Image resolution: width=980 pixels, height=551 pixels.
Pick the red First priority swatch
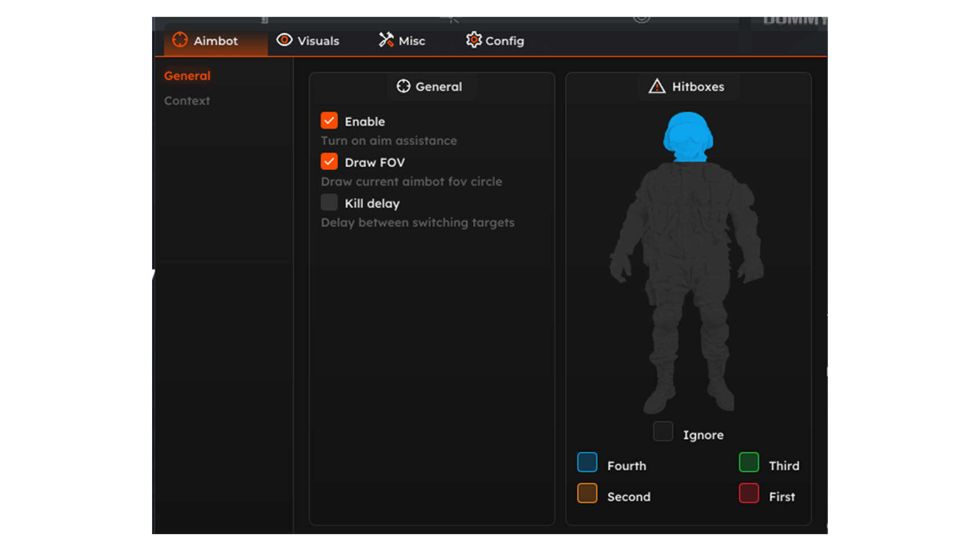pos(749,493)
